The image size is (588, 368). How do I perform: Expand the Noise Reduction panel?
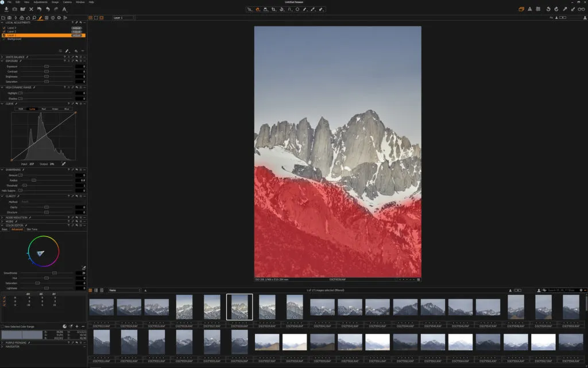tap(4, 217)
